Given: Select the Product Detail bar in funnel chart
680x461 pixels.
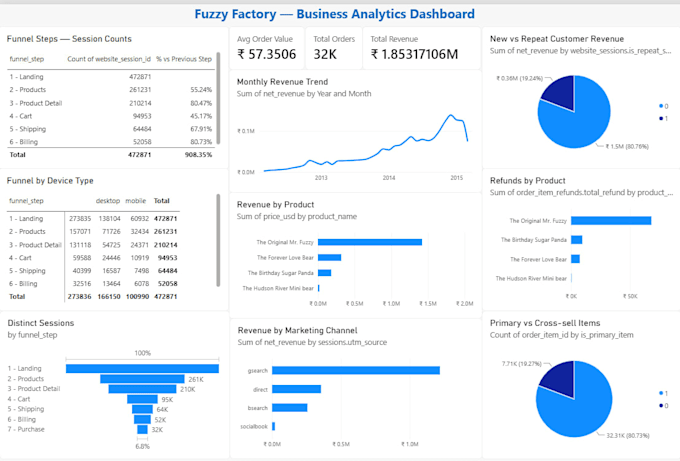Looking at the screenshot, I should [142, 389].
